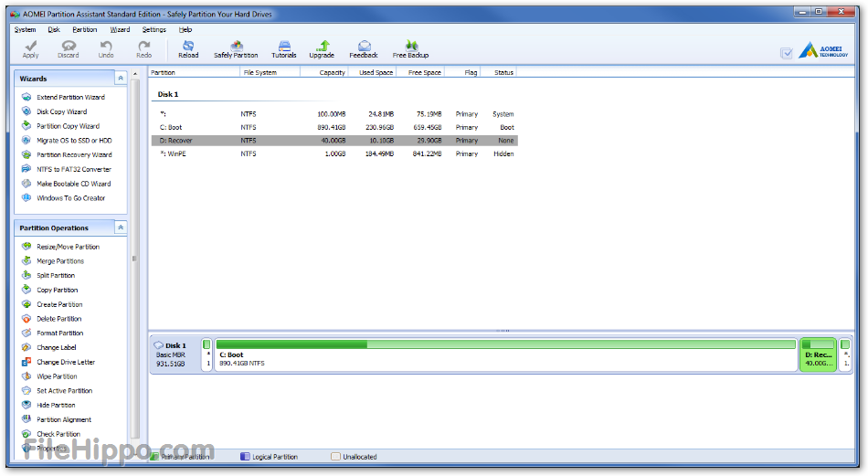Start the Windows To Go Creator

click(70, 197)
